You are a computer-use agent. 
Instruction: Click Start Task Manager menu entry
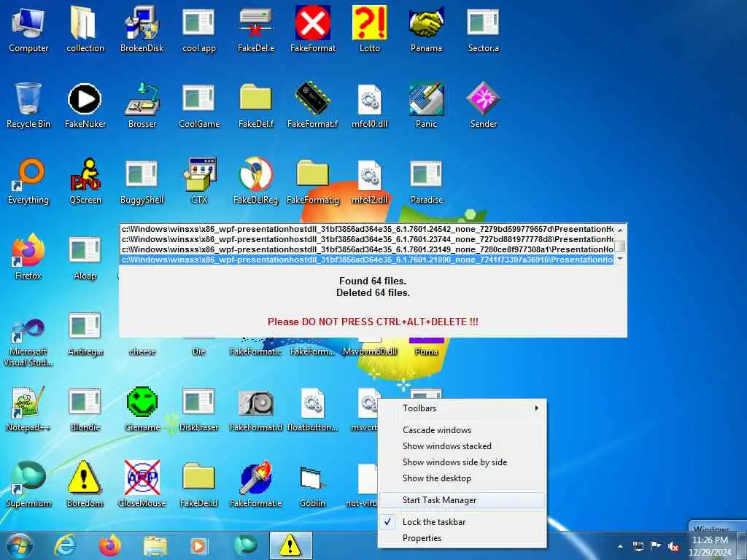pyautogui.click(x=462, y=500)
